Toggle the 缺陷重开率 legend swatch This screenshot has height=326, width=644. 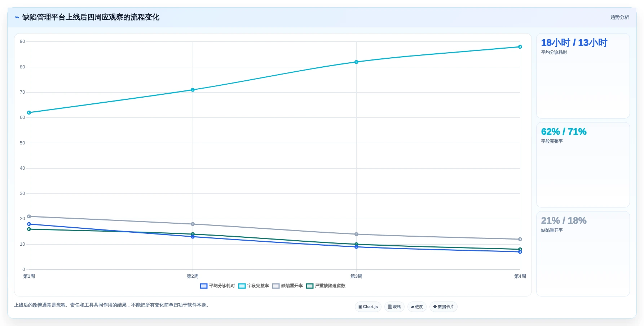[276, 286]
